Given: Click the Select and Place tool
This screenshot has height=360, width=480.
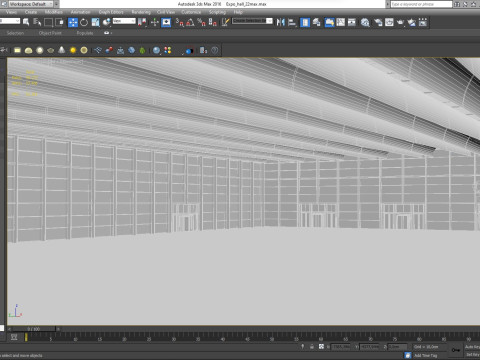Looking at the screenshot, I should pyautogui.click(x=107, y=22).
